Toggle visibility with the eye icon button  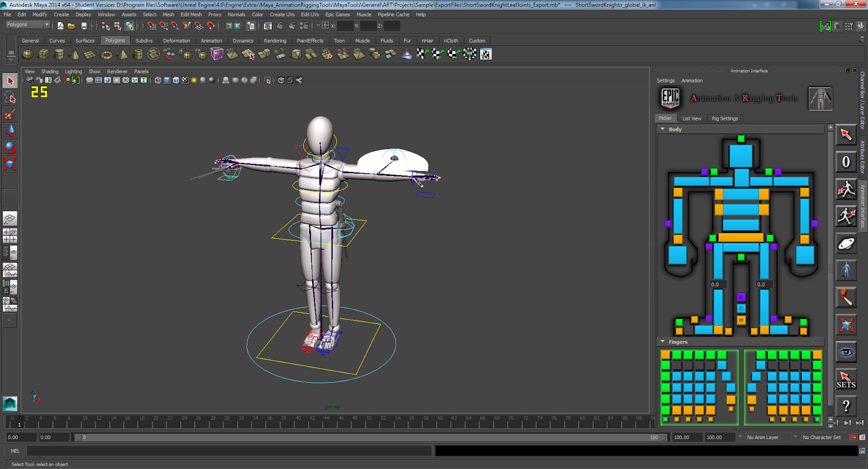click(846, 352)
